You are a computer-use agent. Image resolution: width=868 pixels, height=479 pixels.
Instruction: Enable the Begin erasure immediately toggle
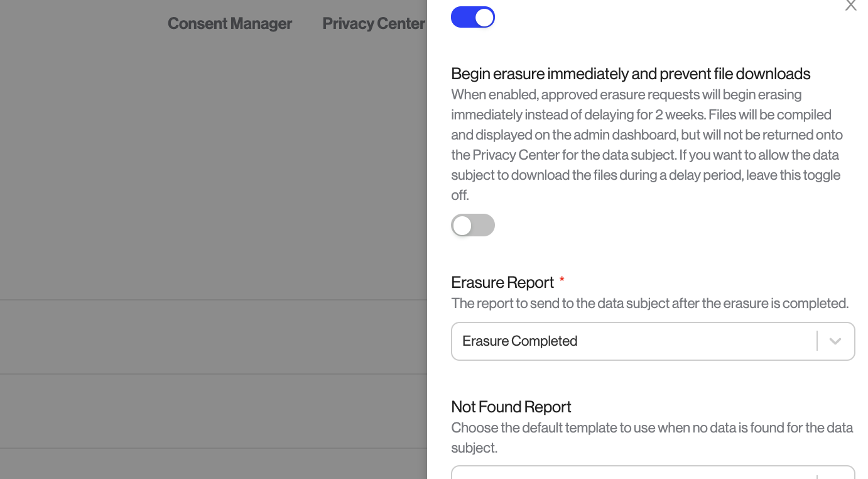(473, 225)
